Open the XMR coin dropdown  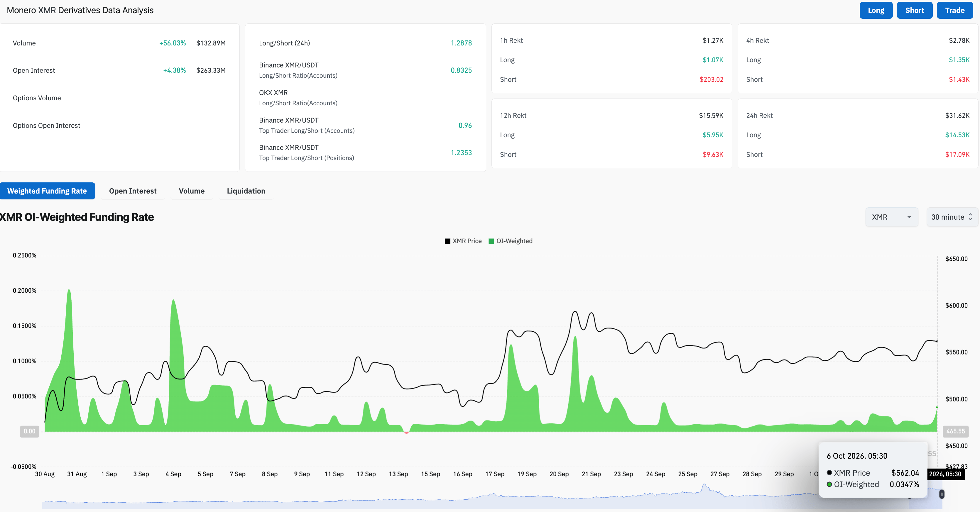[x=891, y=217]
